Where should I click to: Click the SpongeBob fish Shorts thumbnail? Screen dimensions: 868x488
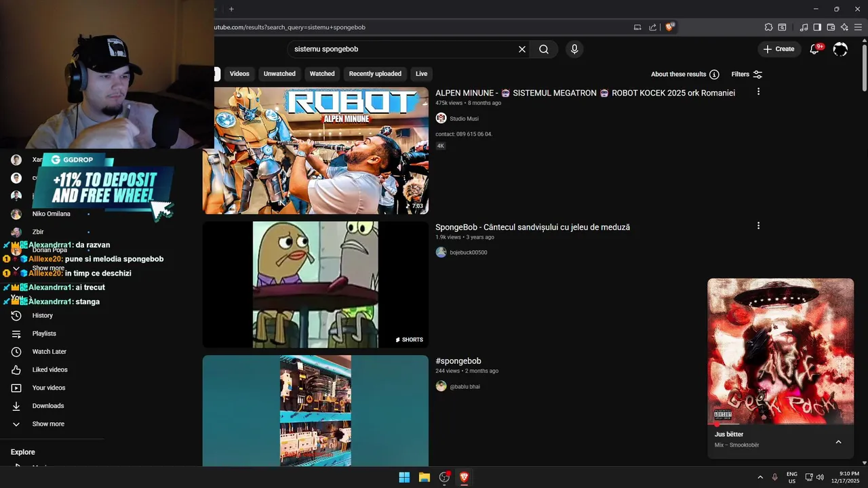pyautogui.click(x=315, y=285)
